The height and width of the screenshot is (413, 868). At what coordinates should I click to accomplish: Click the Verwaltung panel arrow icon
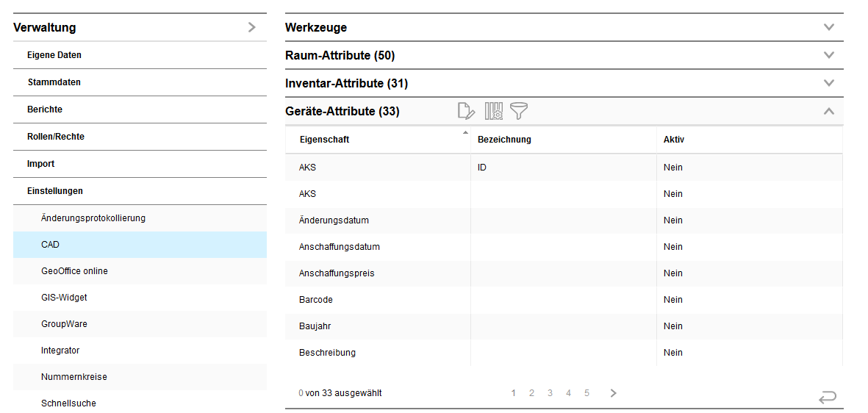click(x=252, y=28)
